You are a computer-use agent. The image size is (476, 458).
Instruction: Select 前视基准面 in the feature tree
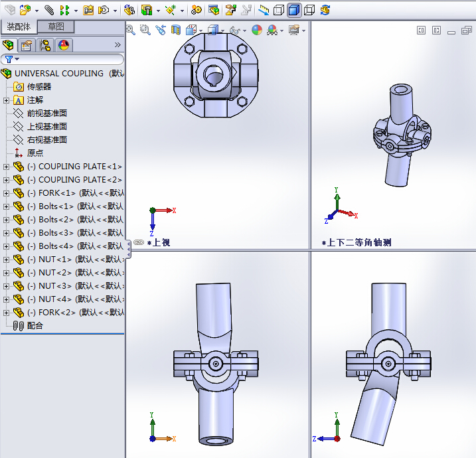(x=46, y=114)
